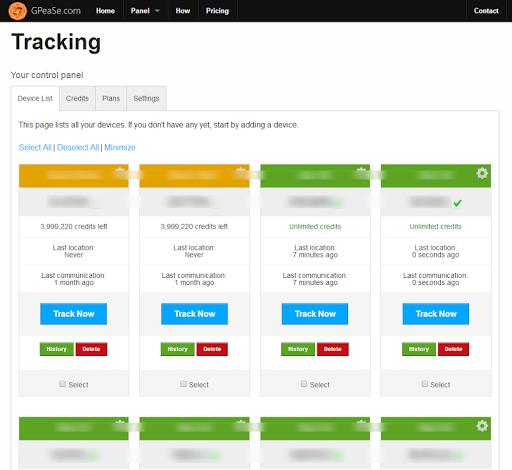Viewport: 512px width, 470px height.
Task: Open the Plans tab
Action: tap(111, 98)
